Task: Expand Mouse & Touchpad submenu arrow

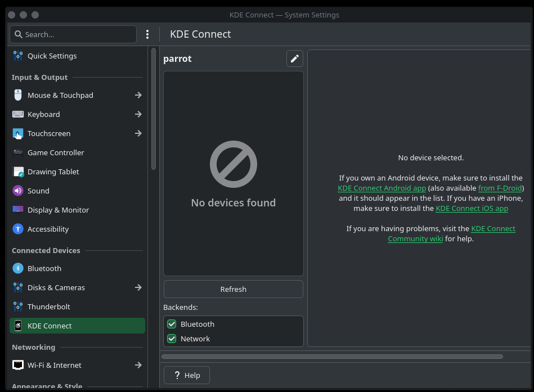Action: pos(138,95)
